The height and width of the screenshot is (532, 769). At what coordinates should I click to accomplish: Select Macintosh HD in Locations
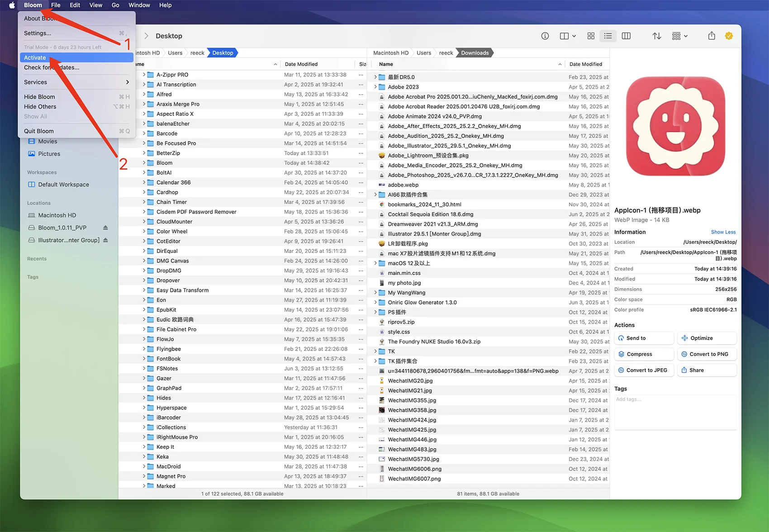pyautogui.click(x=57, y=215)
